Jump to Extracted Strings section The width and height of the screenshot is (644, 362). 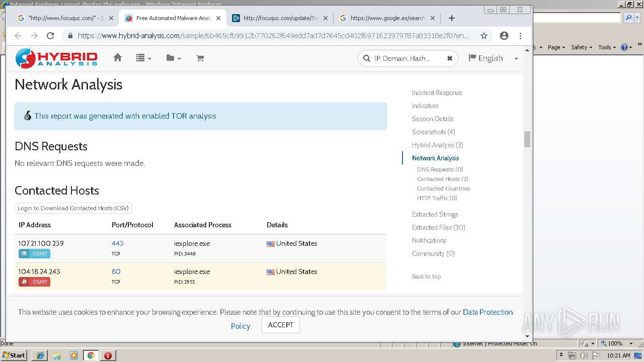(x=435, y=214)
